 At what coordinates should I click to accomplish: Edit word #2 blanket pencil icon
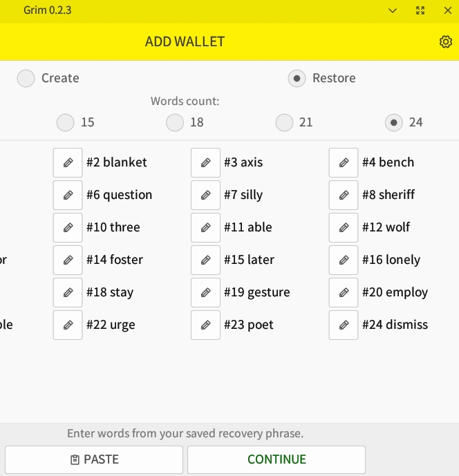68,163
